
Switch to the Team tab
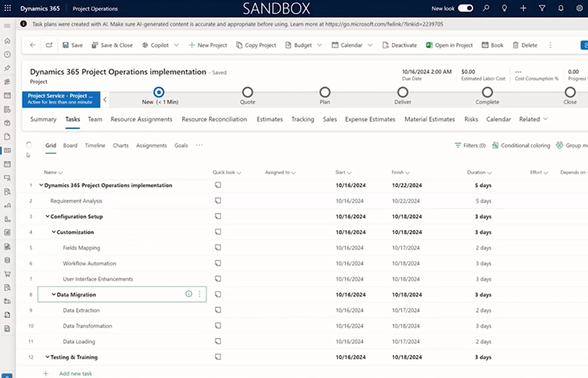click(95, 119)
